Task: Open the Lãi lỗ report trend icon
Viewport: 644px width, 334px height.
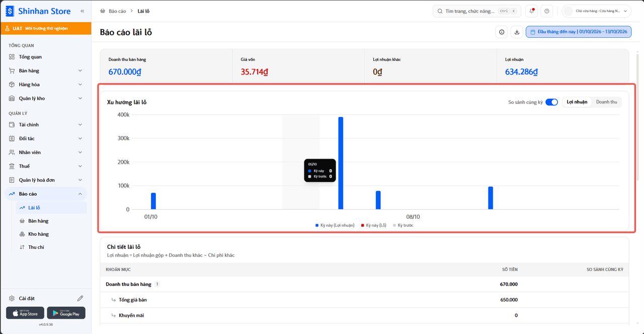Action: click(x=22, y=208)
